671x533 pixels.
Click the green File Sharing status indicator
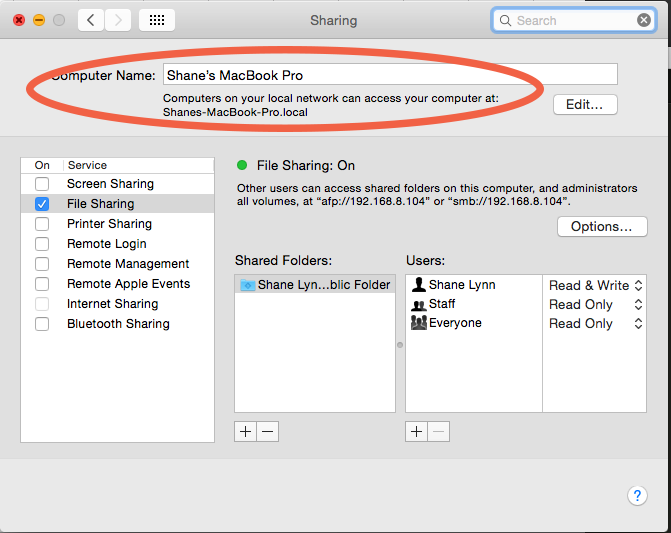tap(242, 165)
